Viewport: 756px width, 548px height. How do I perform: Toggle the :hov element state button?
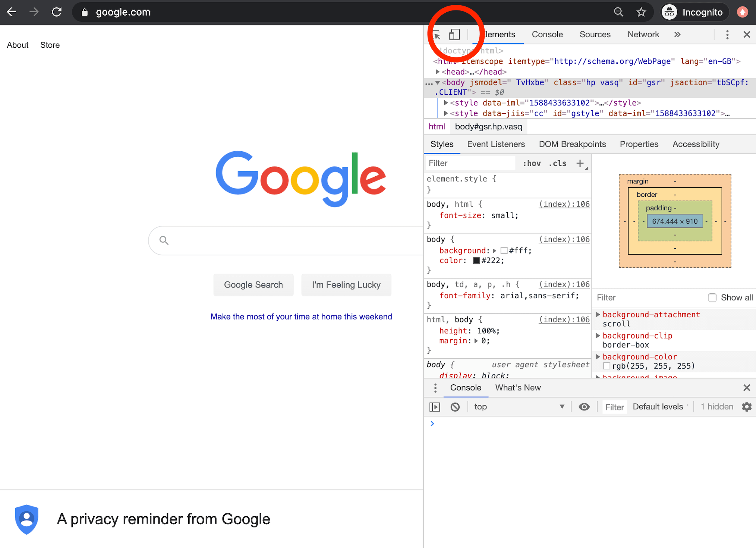532,163
